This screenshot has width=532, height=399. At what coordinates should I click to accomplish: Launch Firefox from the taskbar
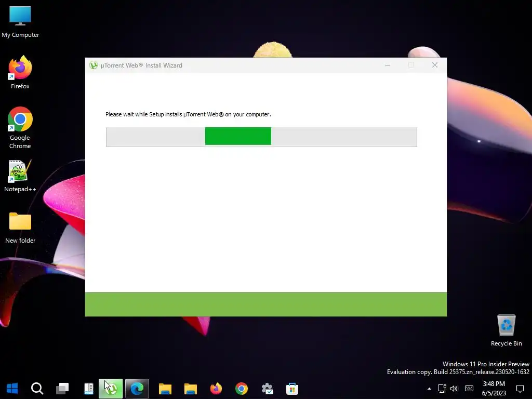(216, 389)
